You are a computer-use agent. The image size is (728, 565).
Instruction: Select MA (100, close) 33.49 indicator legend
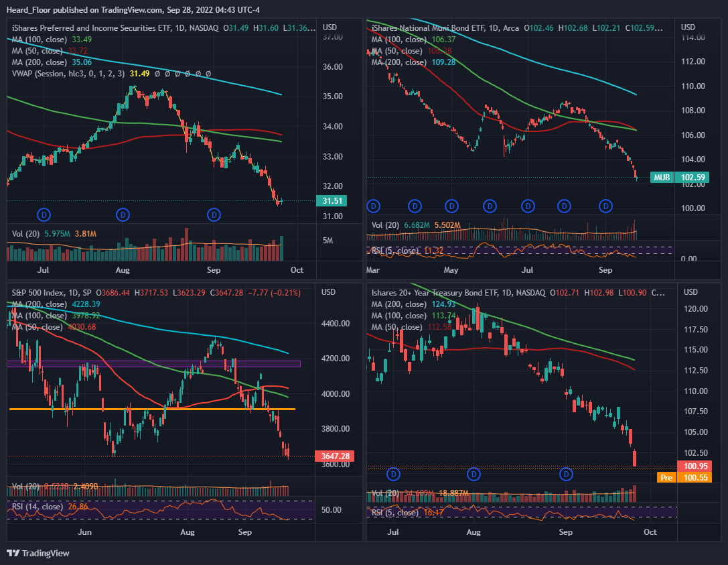tap(52, 40)
